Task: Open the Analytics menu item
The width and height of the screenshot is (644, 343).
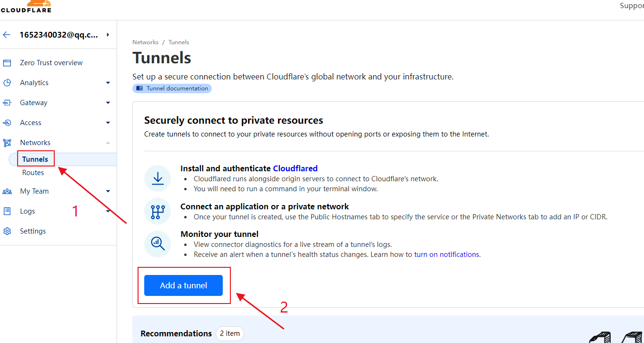Action: (x=34, y=83)
